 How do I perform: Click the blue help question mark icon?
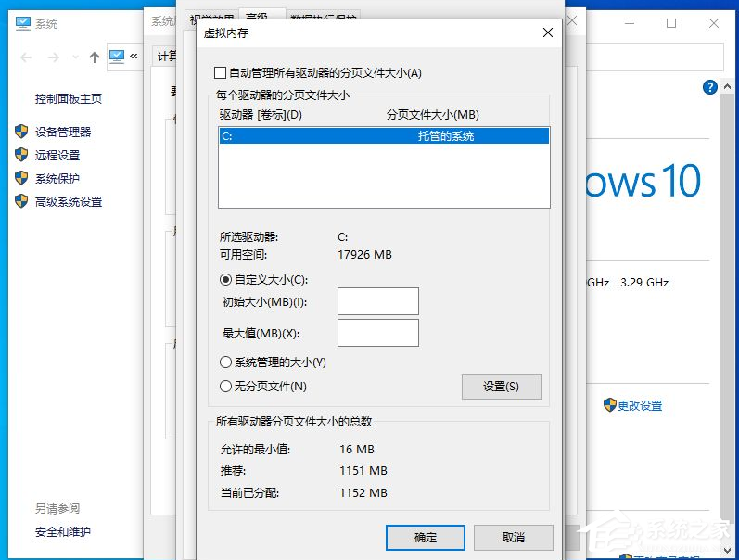(x=709, y=87)
